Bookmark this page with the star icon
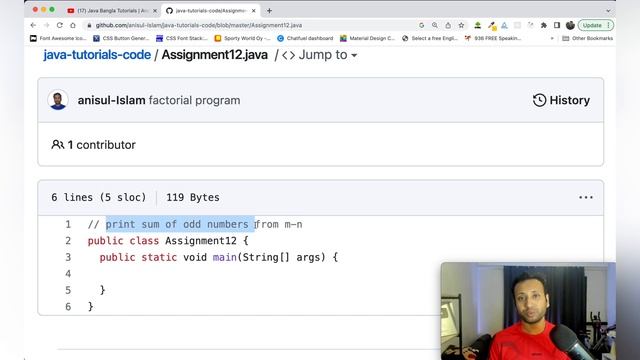Viewport: 640px width, 360px height. [x=461, y=25]
